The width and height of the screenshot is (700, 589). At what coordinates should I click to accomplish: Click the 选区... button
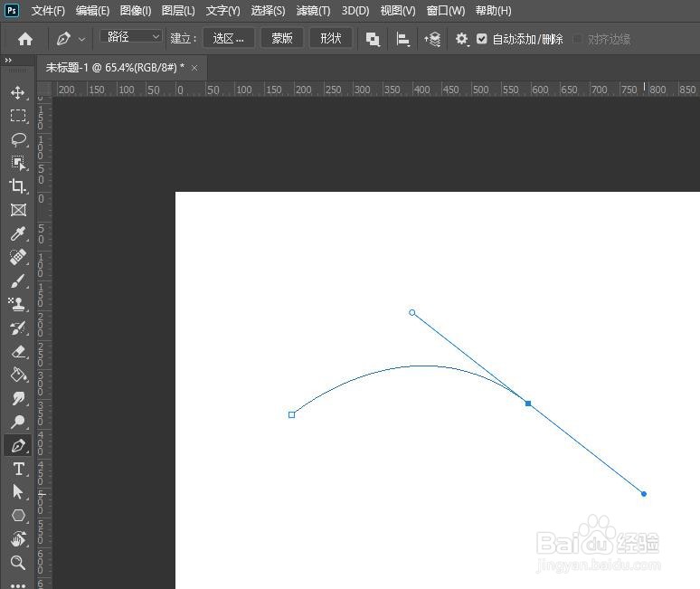[x=229, y=38]
